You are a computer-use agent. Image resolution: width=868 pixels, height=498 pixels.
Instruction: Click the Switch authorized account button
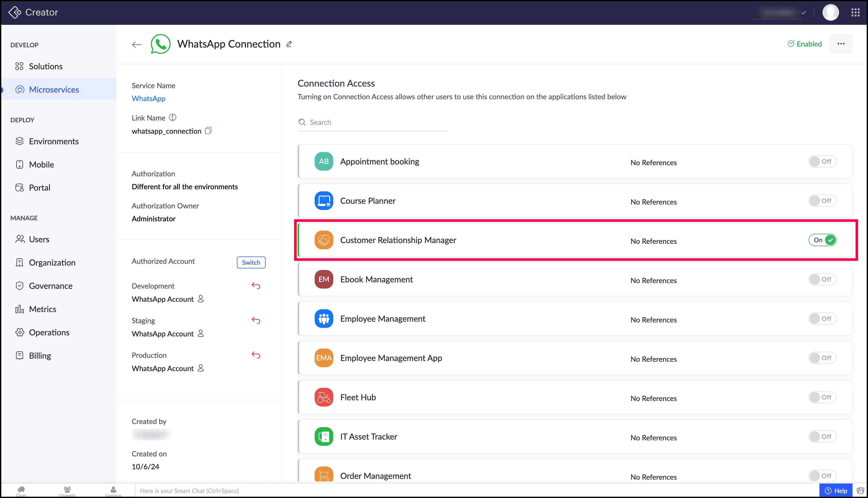click(251, 262)
